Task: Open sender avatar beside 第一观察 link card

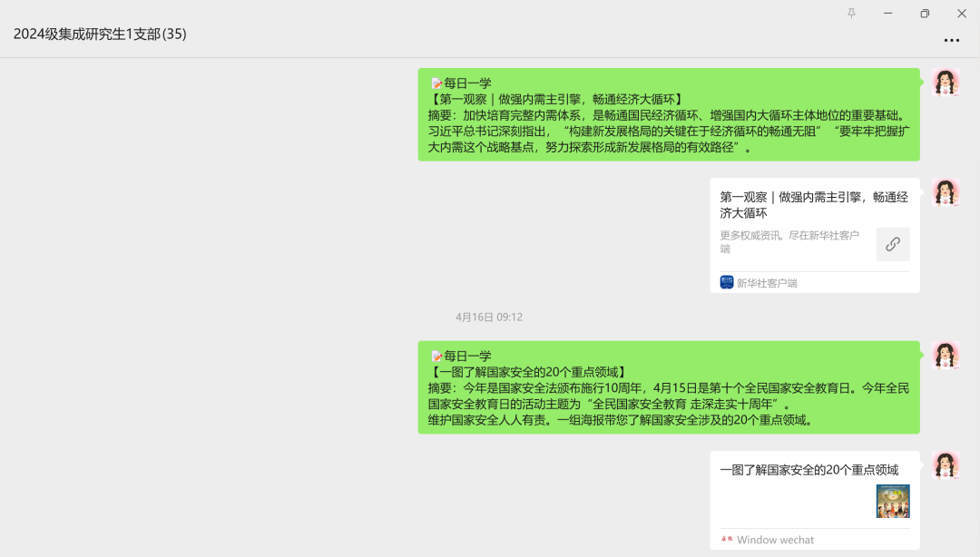Action: pyautogui.click(x=946, y=193)
